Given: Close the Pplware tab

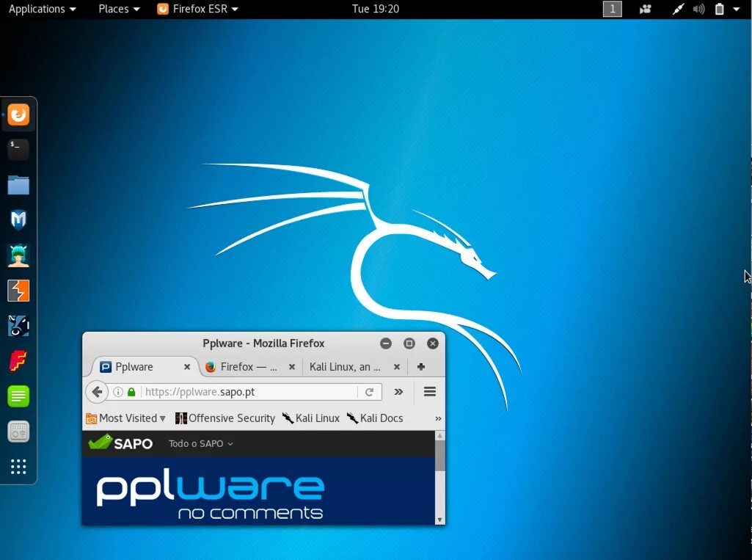Looking at the screenshot, I should click(187, 367).
